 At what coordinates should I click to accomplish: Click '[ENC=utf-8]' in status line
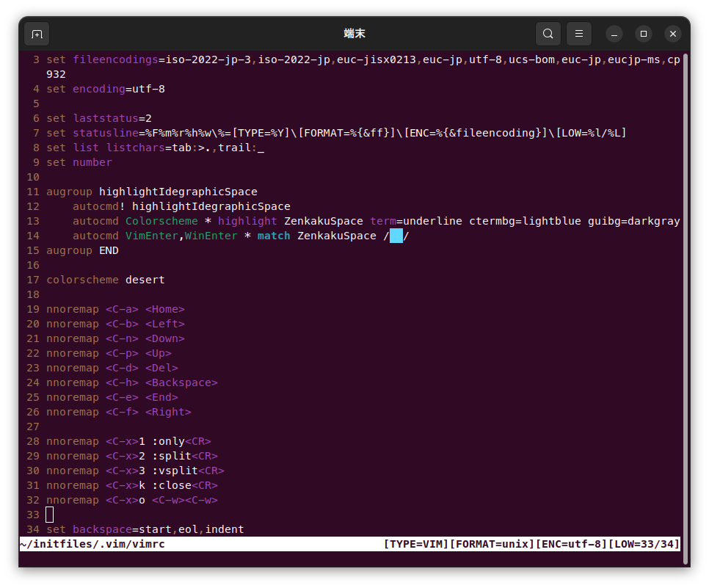(572, 544)
